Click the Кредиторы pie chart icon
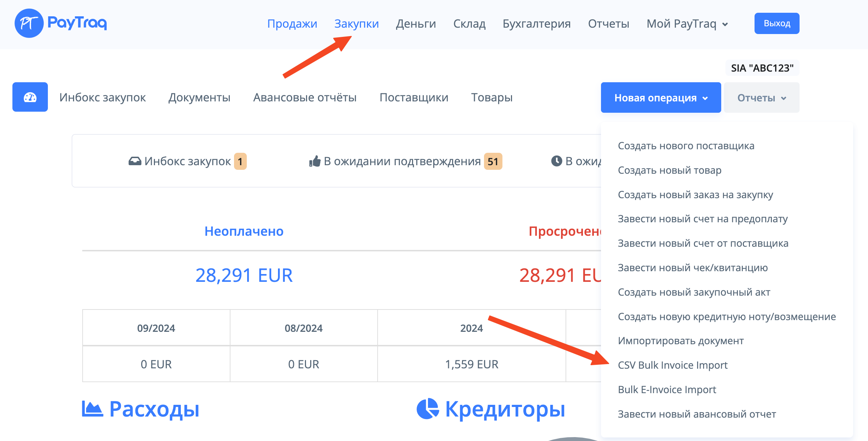 point(428,409)
